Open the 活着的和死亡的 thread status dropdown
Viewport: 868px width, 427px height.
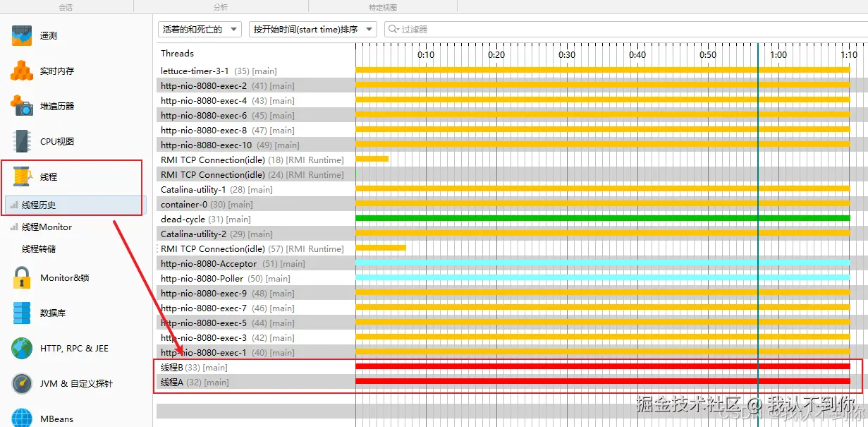(200, 30)
